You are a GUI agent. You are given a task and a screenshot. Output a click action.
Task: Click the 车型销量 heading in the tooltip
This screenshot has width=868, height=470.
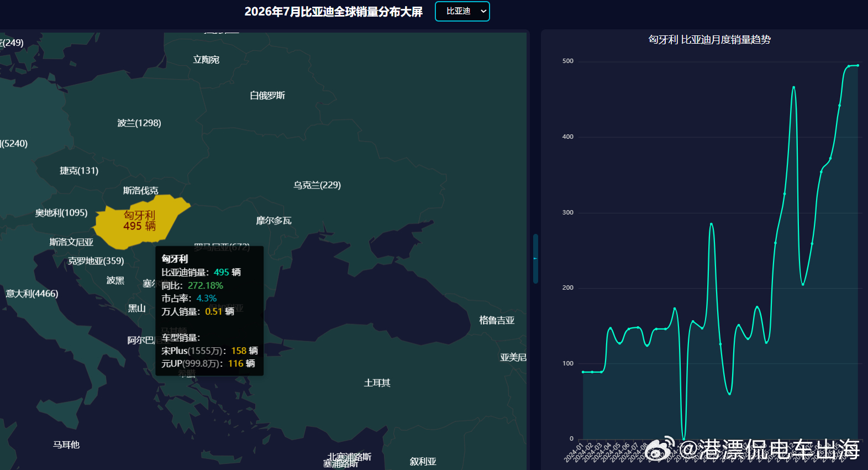[x=181, y=338]
